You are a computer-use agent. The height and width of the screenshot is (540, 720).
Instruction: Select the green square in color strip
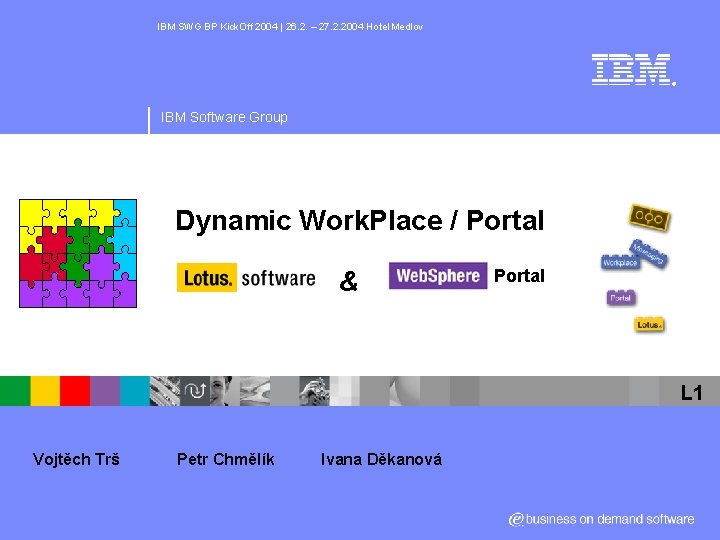[x=15, y=391]
